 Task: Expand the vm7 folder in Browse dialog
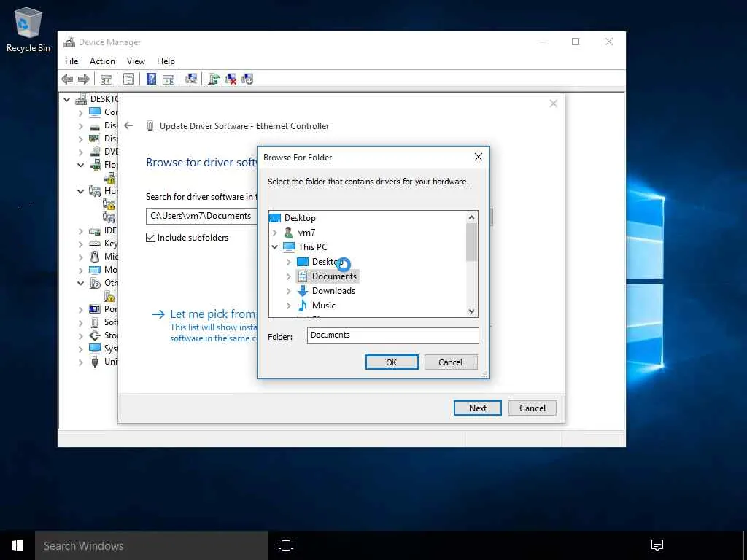coord(274,233)
